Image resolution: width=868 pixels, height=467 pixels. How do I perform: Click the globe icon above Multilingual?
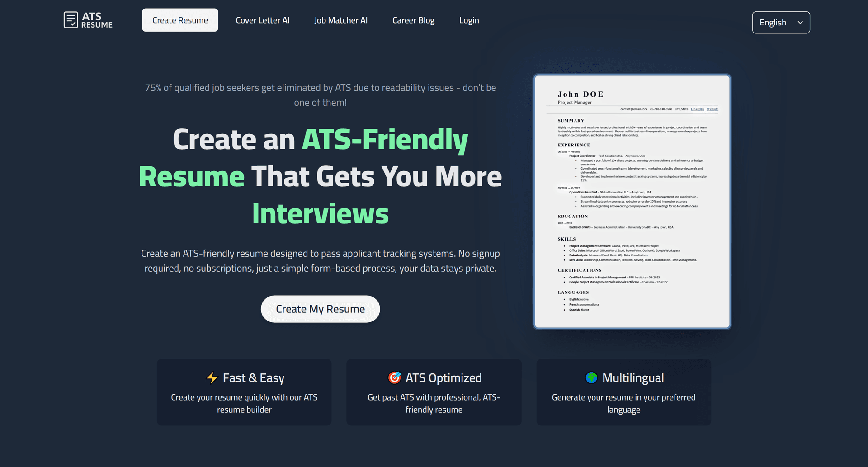click(591, 377)
